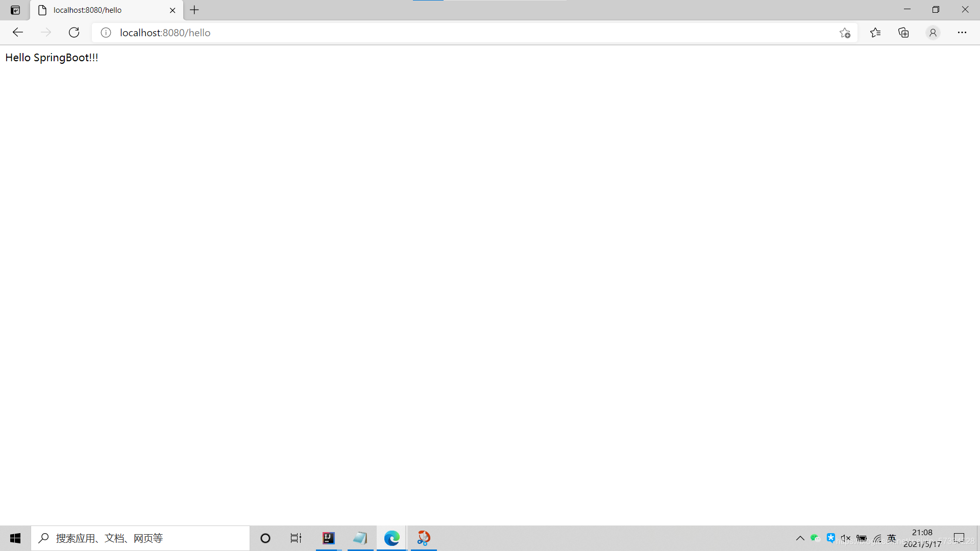
Task: Open the browser profile icon
Action: tap(933, 33)
